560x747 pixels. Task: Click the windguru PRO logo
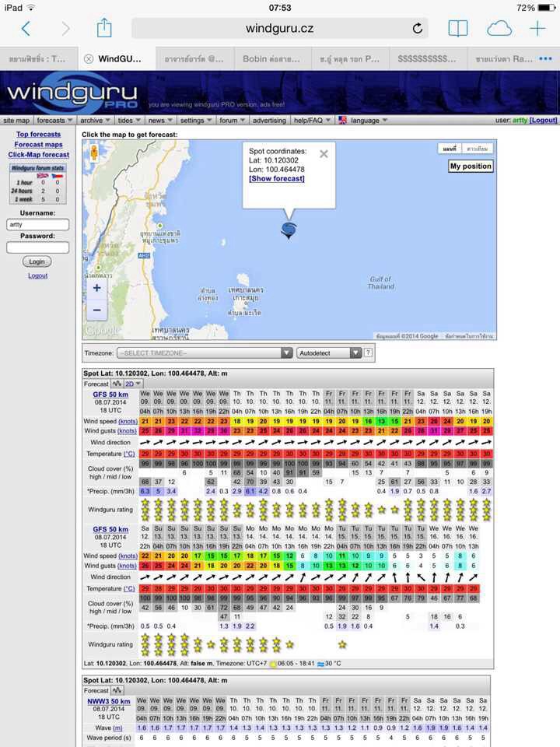point(72,93)
